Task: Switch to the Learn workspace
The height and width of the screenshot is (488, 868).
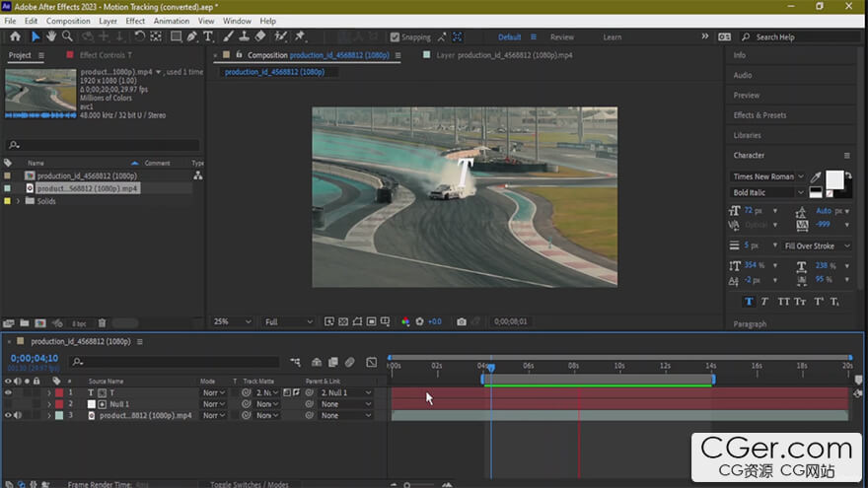Action: pos(612,37)
